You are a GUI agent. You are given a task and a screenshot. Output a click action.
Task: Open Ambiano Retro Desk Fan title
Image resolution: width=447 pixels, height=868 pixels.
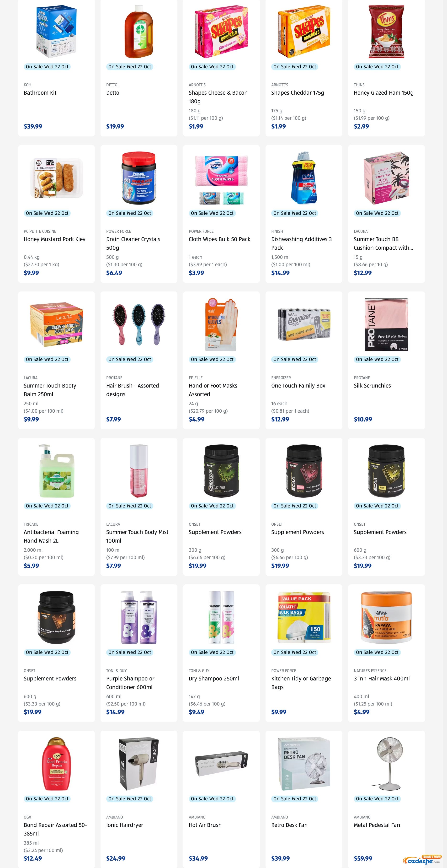tap(289, 825)
